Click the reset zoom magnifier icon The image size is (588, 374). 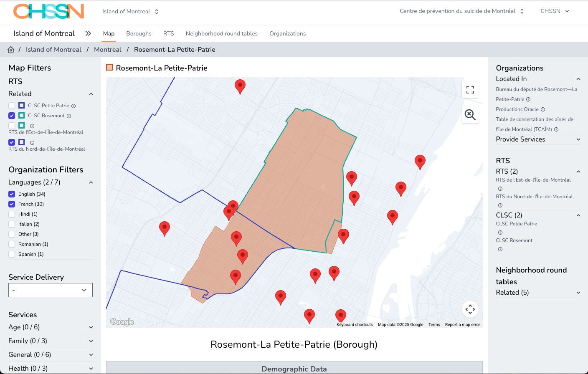coord(470,115)
